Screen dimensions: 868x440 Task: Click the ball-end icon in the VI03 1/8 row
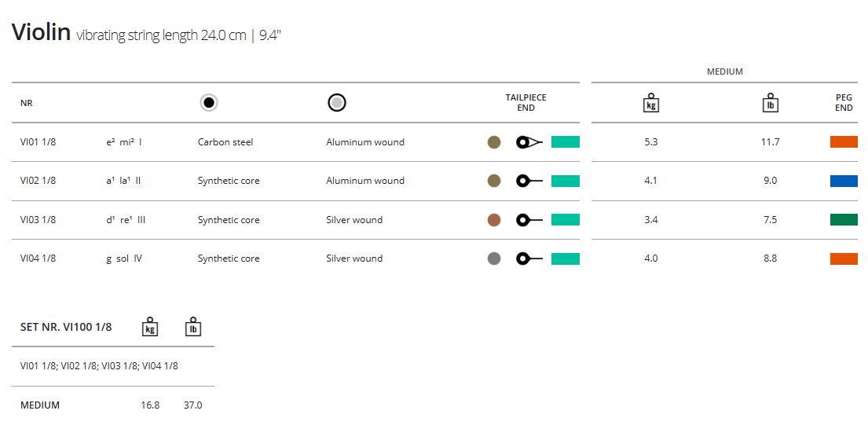(529, 220)
